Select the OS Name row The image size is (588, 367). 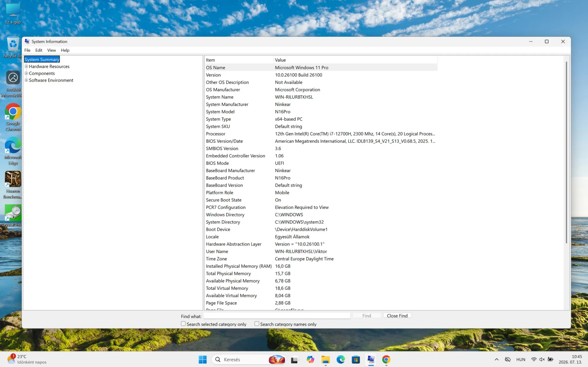321,68
